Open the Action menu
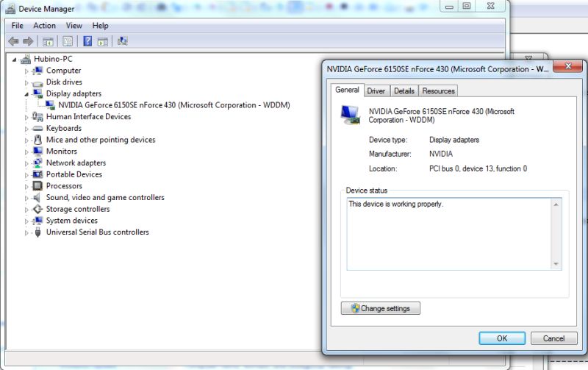Viewport: 588px width, 370px height. point(44,26)
